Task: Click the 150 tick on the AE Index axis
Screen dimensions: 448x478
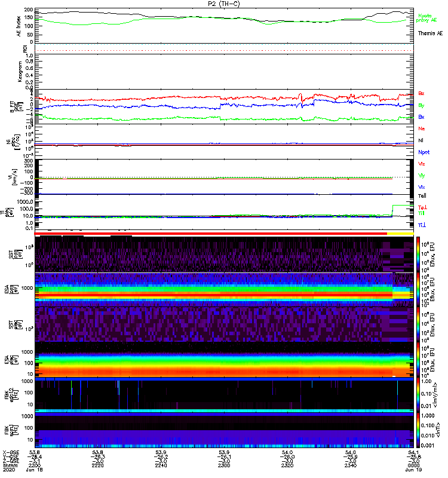Action: (29, 18)
